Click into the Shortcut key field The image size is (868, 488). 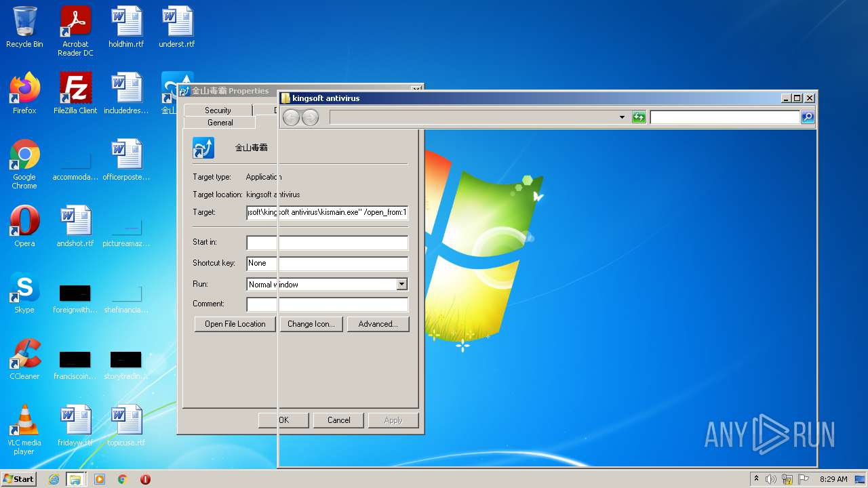pos(328,264)
